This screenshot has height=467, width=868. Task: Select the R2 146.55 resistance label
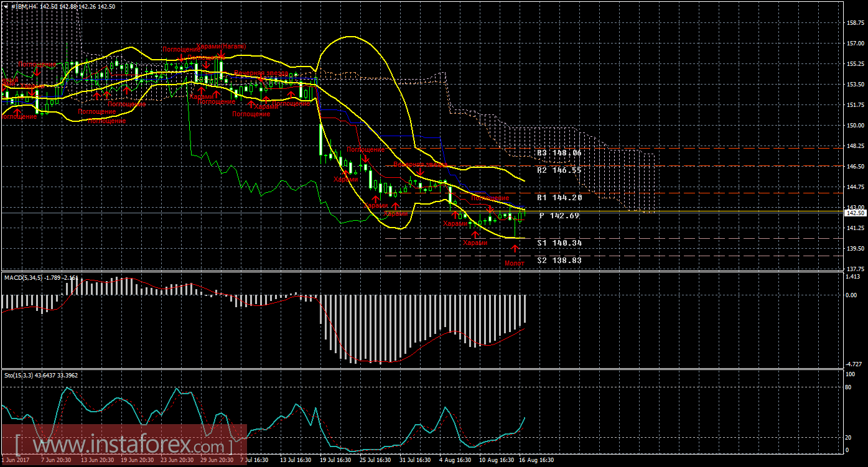pos(560,170)
